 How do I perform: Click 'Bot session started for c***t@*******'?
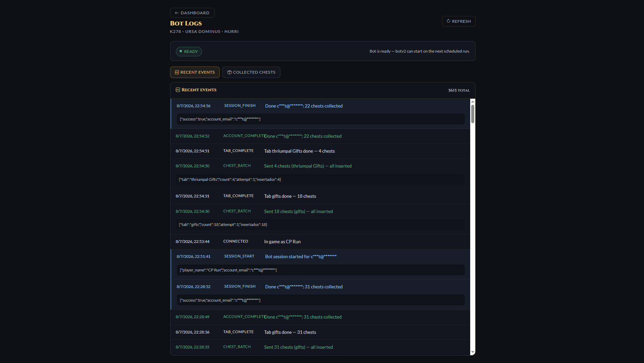point(301,256)
